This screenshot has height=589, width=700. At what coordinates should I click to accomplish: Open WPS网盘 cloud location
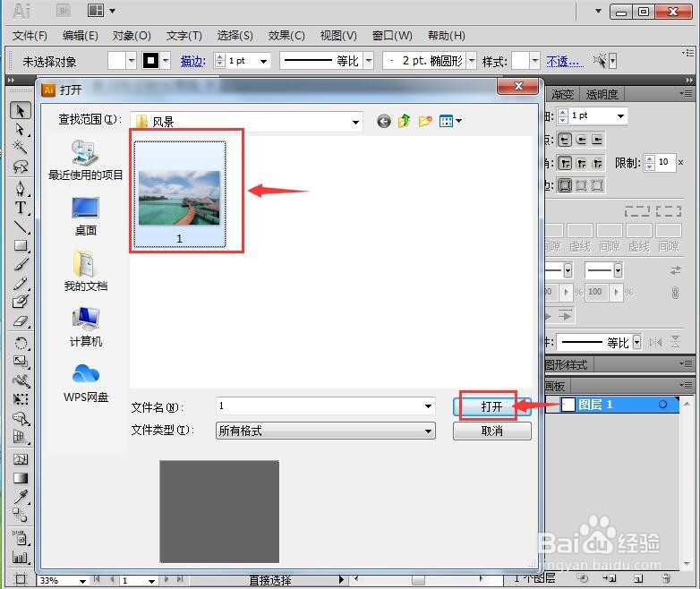85,383
